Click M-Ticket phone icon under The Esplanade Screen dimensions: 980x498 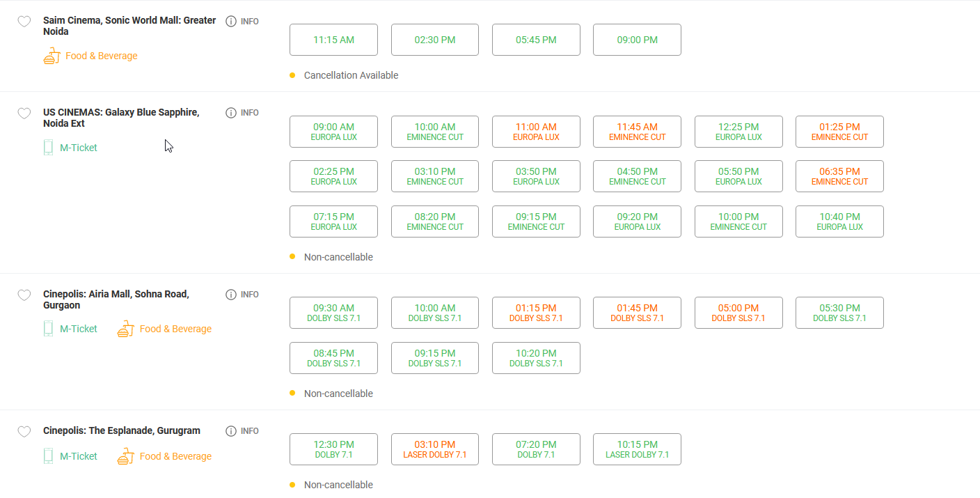tap(48, 456)
